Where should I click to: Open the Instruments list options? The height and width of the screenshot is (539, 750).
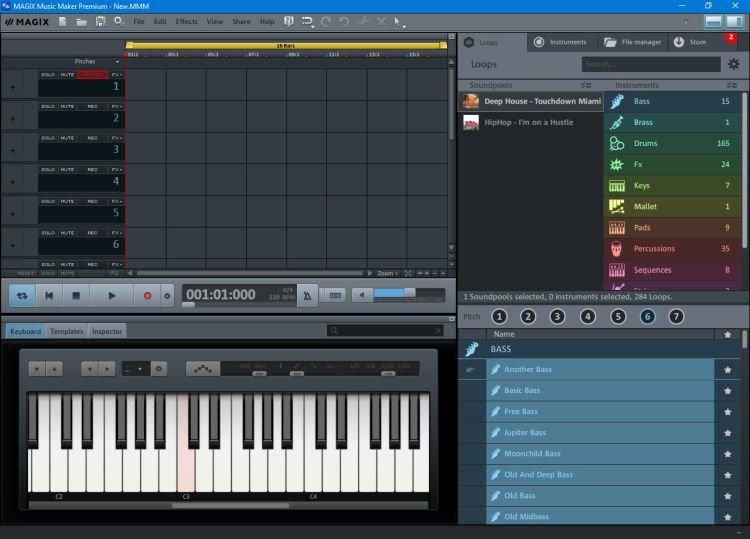(x=732, y=85)
